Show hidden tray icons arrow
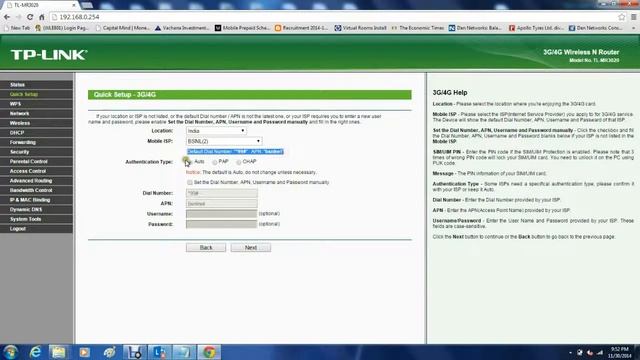Screen dimensions: 640x360 pyautogui.click(x=570, y=352)
